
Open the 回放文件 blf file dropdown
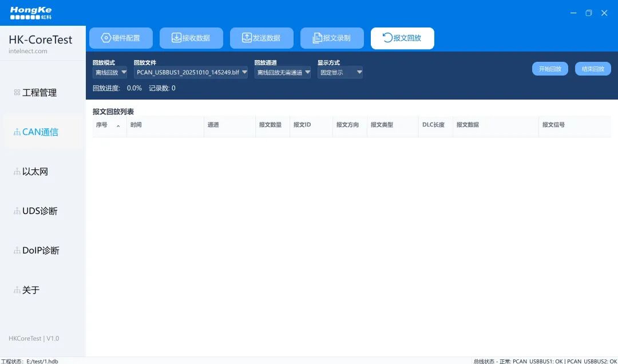pos(191,72)
